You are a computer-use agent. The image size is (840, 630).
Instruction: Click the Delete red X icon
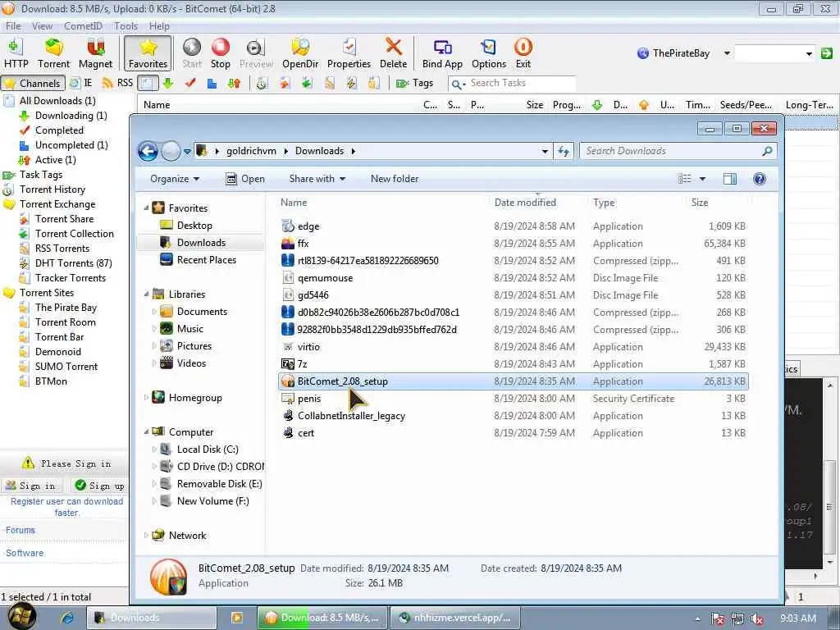[393, 53]
